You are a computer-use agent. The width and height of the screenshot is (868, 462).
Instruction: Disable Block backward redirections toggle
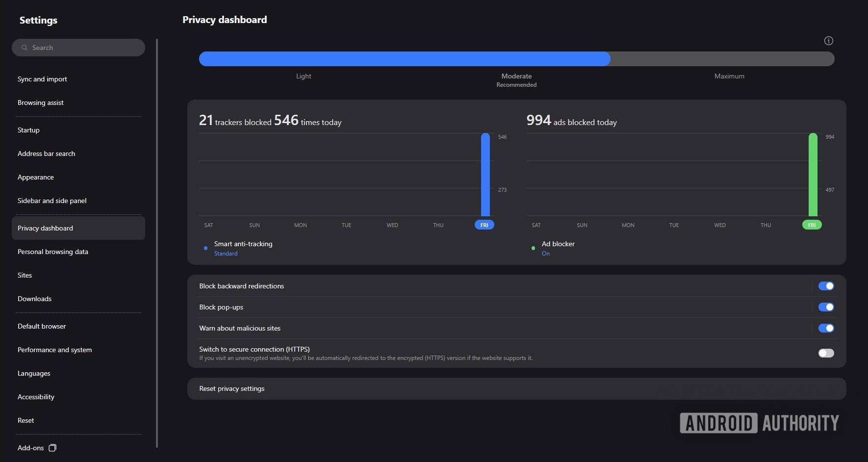(826, 286)
